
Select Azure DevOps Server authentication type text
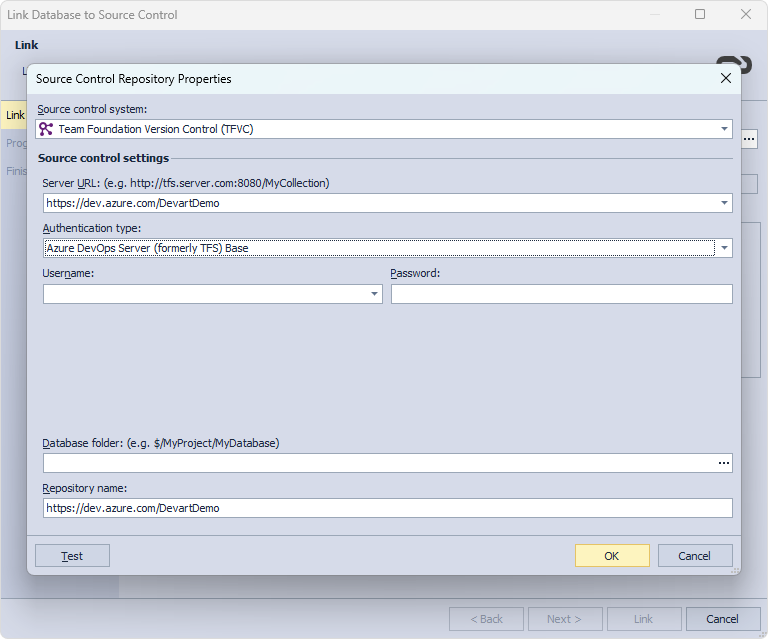coord(147,248)
